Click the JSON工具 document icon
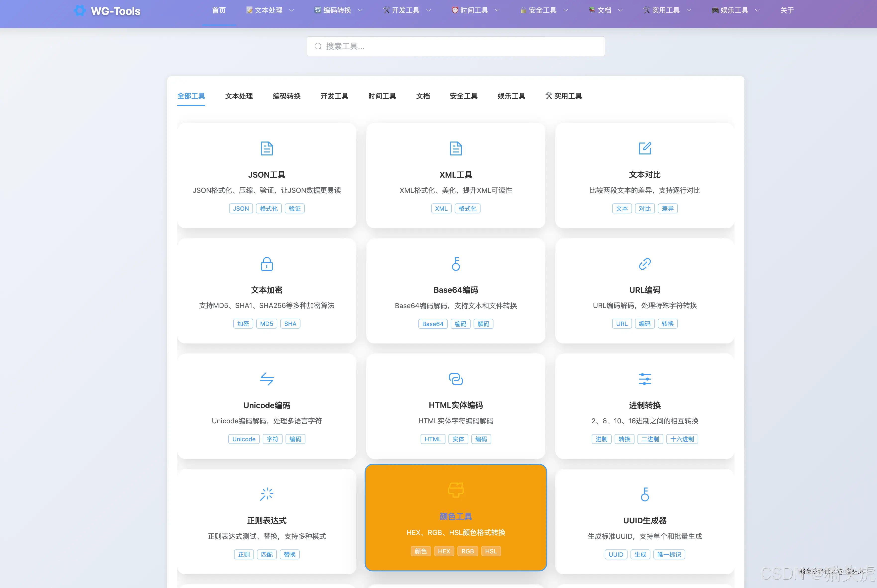Viewport: 877px width, 588px height. (x=267, y=148)
